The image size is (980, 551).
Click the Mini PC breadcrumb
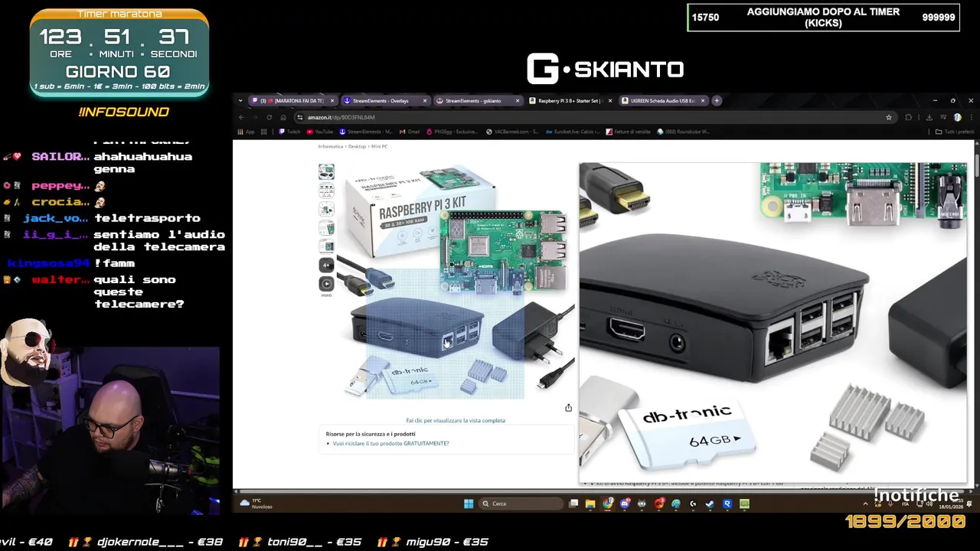coord(380,146)
